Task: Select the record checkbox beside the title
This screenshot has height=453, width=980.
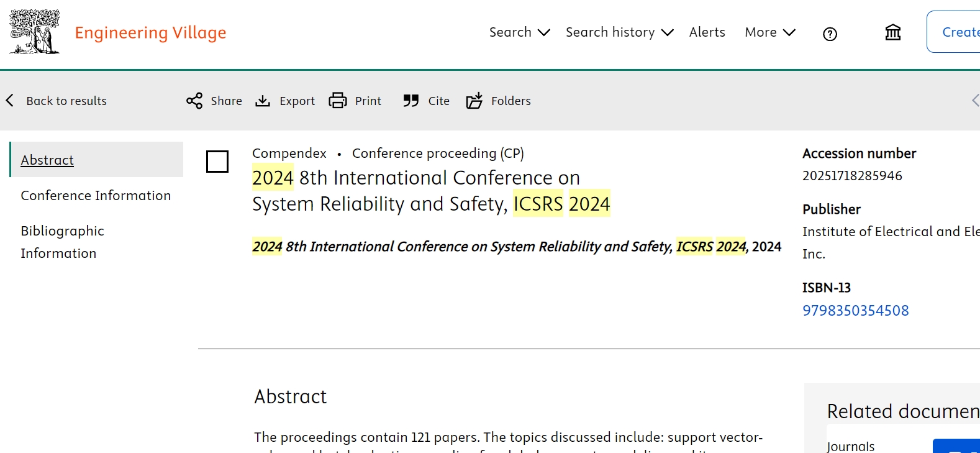Action: [217, 162]
